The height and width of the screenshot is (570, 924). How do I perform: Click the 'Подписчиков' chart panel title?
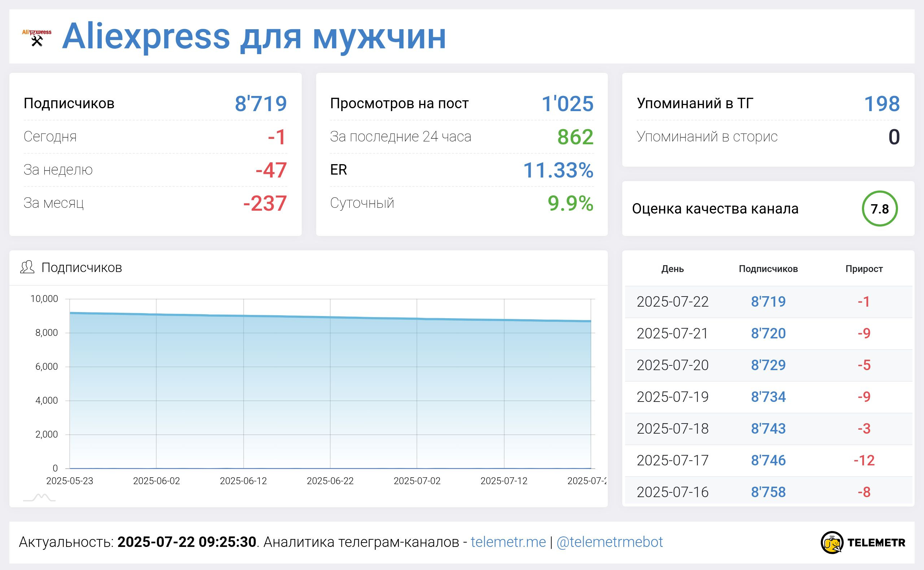[82, 267]
